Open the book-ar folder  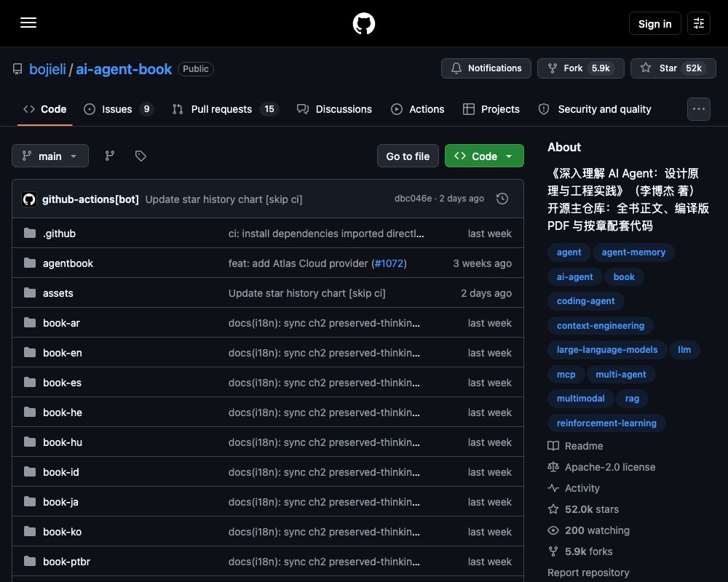click(61, 323)
